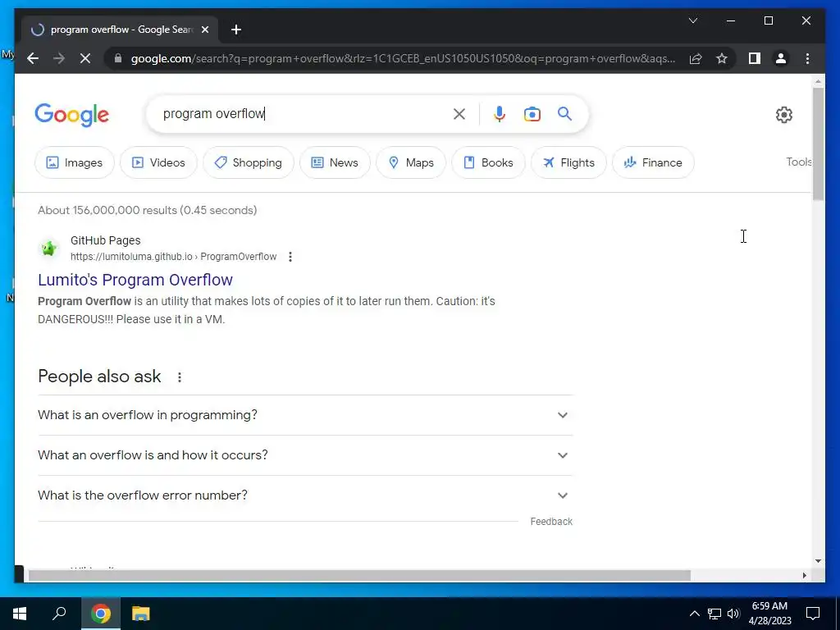Expand 'What is the overflow error number?'
This screenshot has height=630, width=840.
305,495
